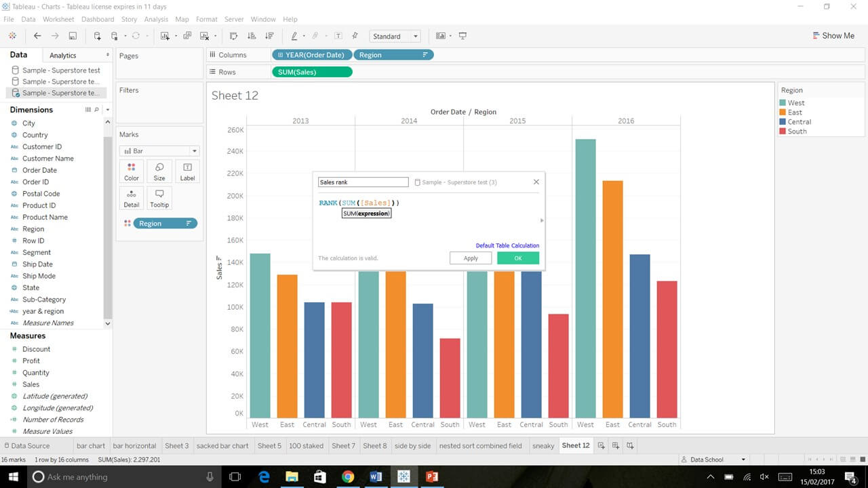
Task: Toggle the show mark labels button
Action: pos(338,36)
